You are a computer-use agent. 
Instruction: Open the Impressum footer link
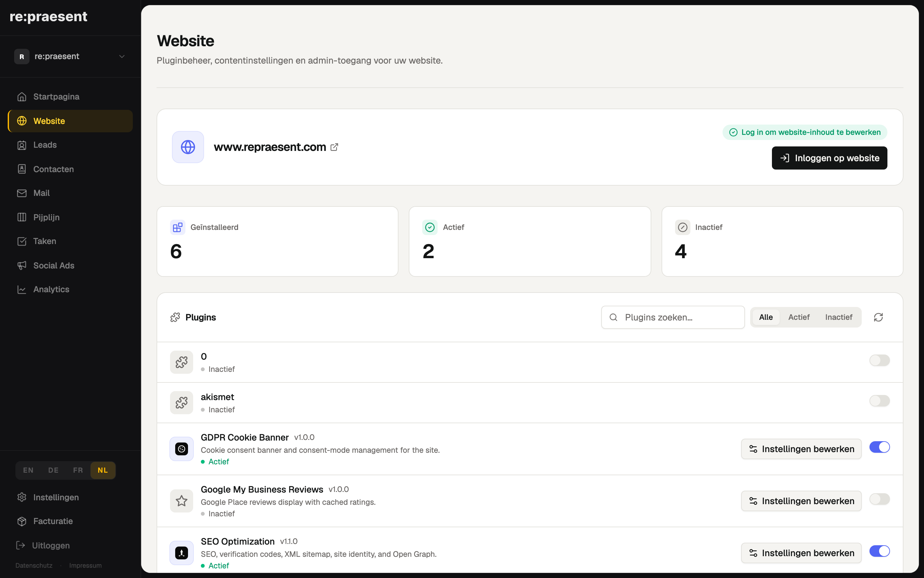click(x=85, y=565)
